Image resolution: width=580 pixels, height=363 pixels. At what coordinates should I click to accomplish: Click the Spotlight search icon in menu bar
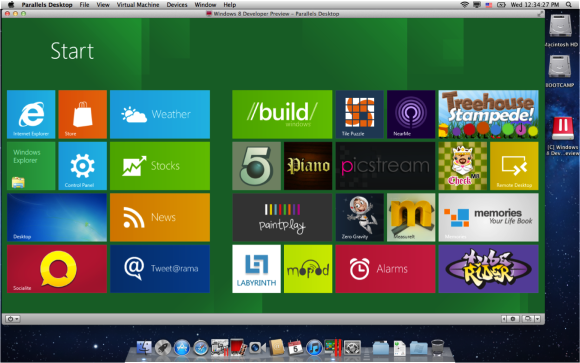point(569,5)
